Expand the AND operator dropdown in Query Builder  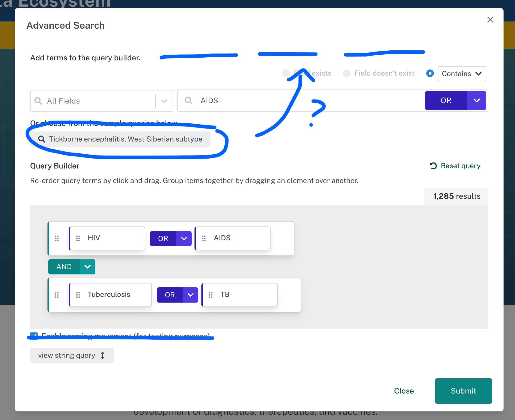click(87, 267)
